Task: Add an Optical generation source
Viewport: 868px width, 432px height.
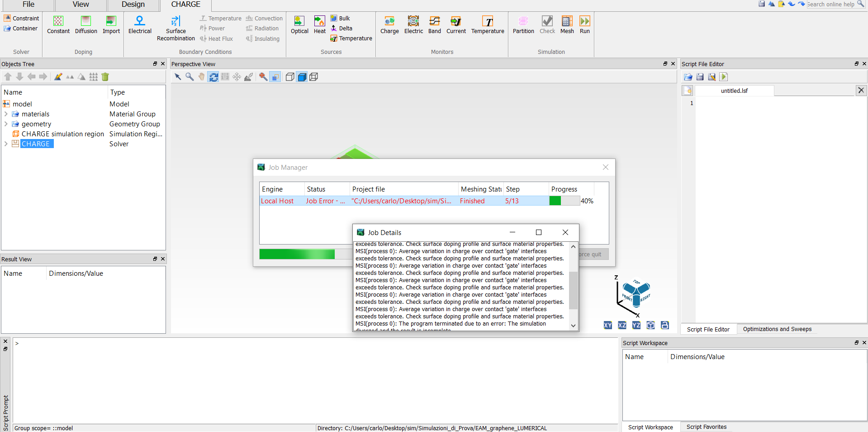Action: 299,24
